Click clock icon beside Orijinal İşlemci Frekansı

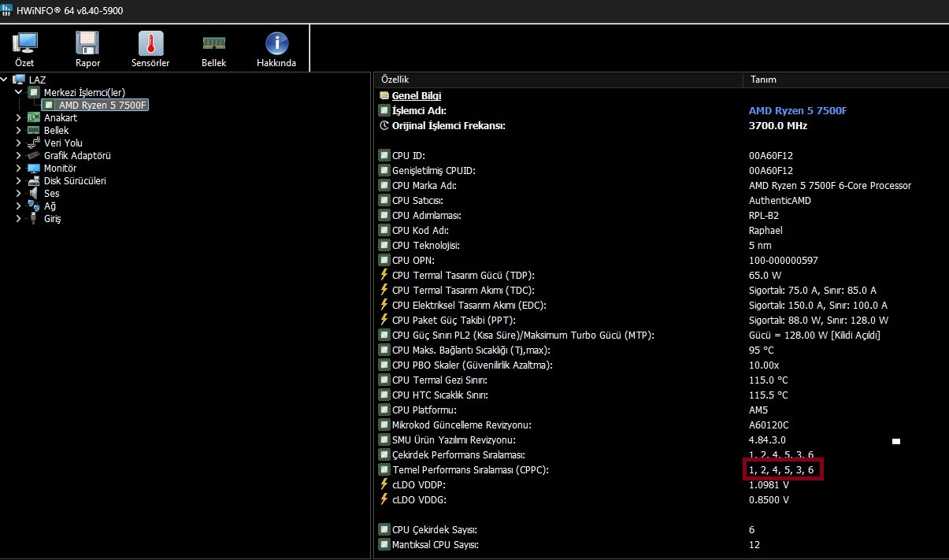tap(384, 125)
